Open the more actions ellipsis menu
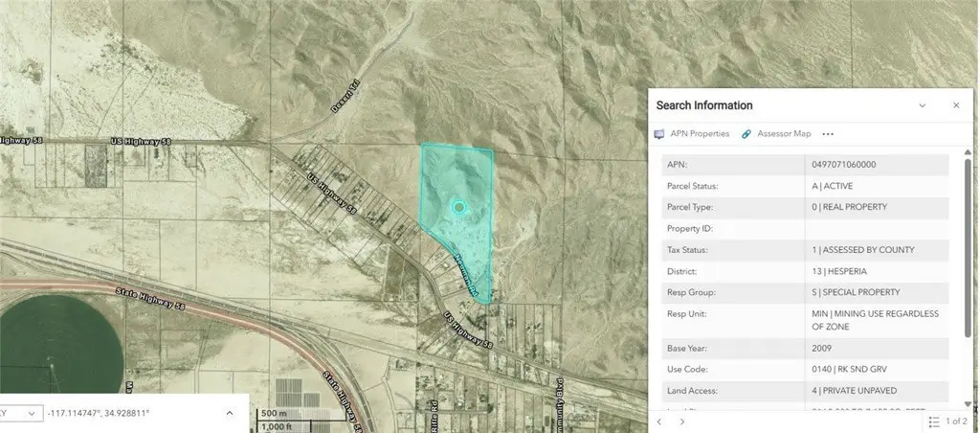The height and width of the screenshot is (433, 980). pyautogui.click(x=828, y=134)
